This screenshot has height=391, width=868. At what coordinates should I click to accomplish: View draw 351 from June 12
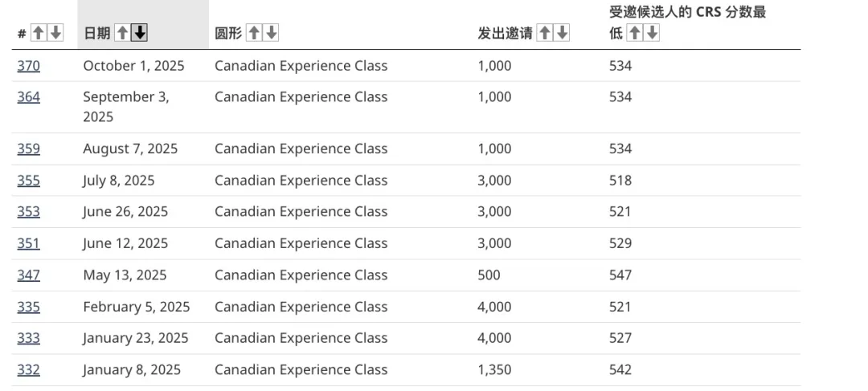tap(28, 243)
